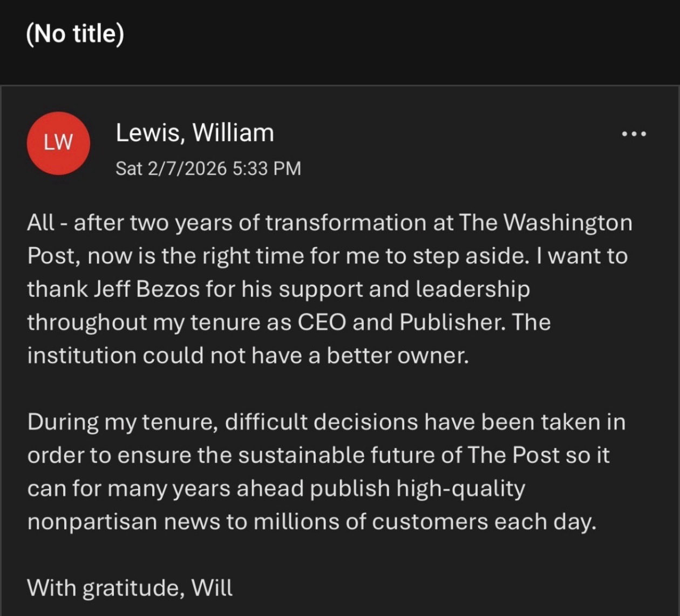The height and width of the screenshot is (616, 680).
Task: Click "institution could not have a better owner"
Action: 248,356
